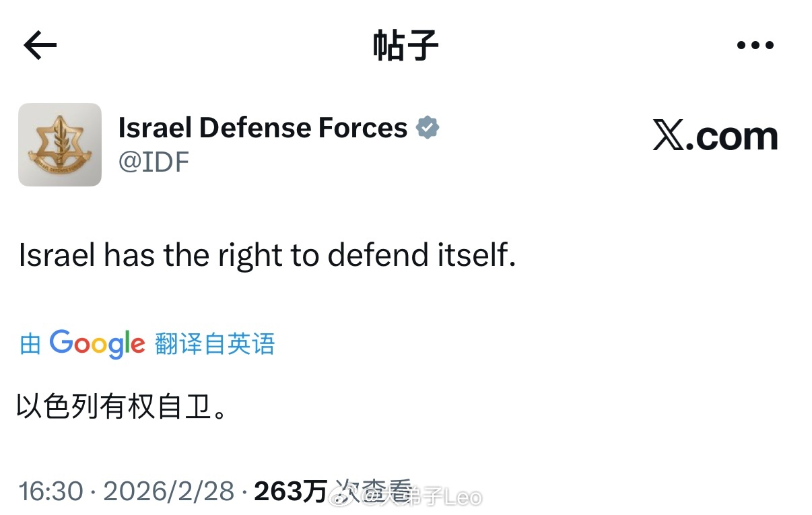The height and width of the screenshot is (515, 812).
Task: Toggle the Google translation via '翻译自英语'
Action: (215, 343)
